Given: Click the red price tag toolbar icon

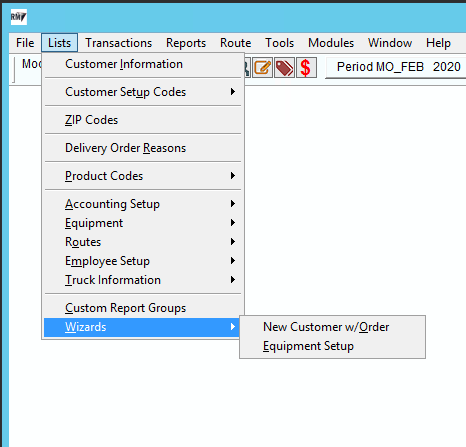Looking at the screenshot, I should point(284,68).
